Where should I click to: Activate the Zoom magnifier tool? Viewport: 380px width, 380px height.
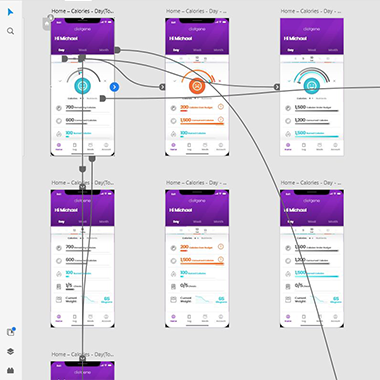10,31
